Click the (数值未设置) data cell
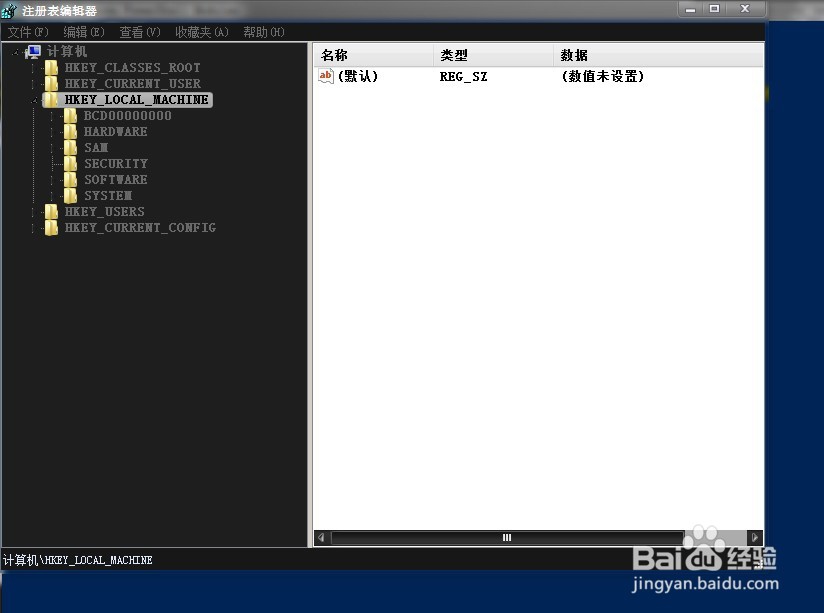This screenshot has width=824, height=613. click(603, 76)
